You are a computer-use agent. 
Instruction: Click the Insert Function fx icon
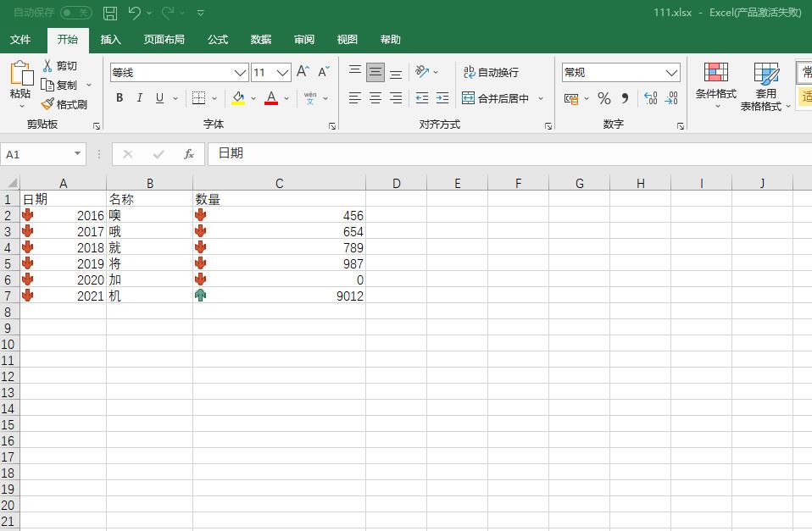point(189,154)
